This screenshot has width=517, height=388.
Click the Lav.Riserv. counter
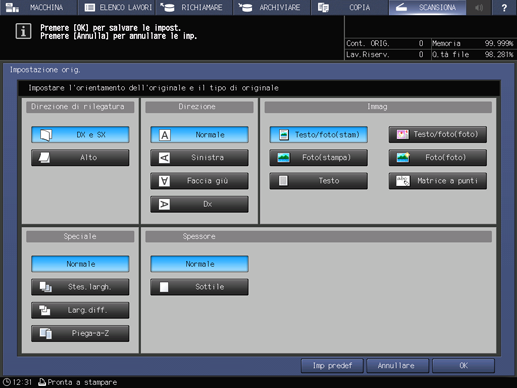click(385, 54)
